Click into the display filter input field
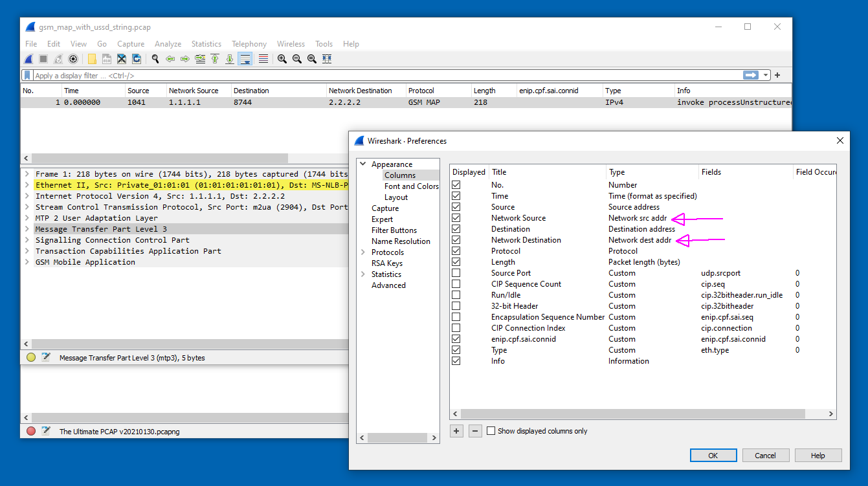868x486 pixels. click(x=387, y=75)
